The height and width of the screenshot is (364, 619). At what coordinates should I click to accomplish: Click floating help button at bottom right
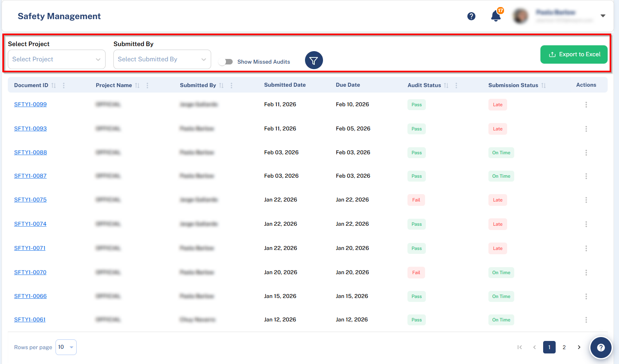tap(601, 348)
